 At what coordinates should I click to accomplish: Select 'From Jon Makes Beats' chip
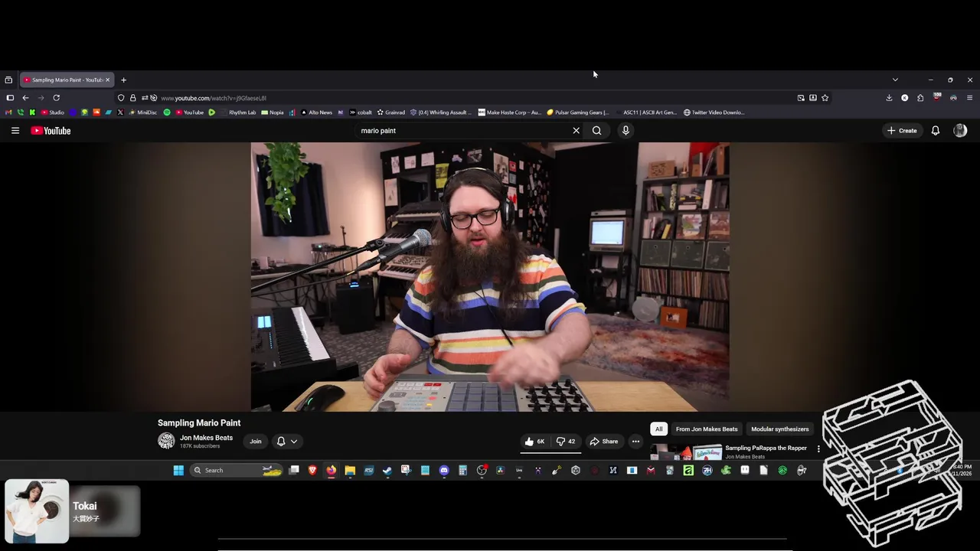[707, 429]
